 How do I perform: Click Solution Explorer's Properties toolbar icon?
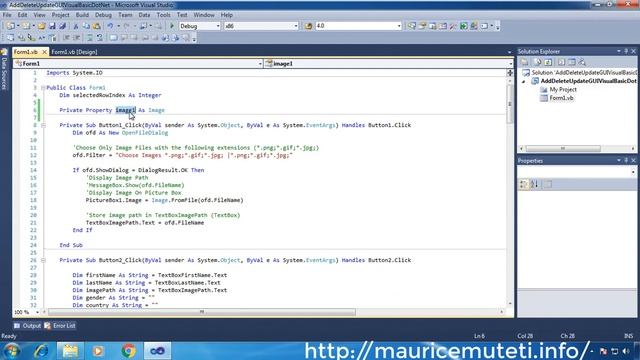pos(525,62)
